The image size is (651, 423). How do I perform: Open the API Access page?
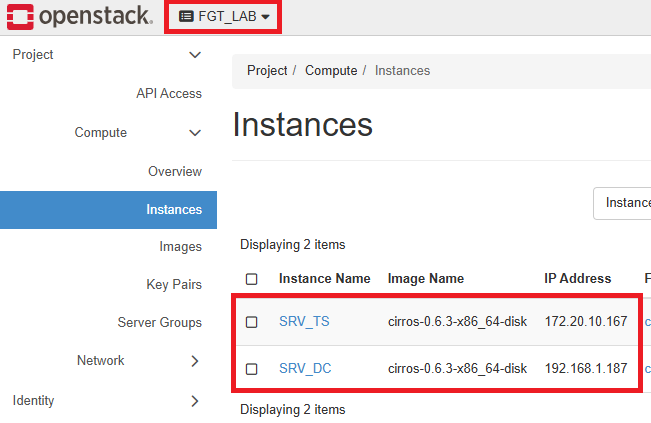169,93
